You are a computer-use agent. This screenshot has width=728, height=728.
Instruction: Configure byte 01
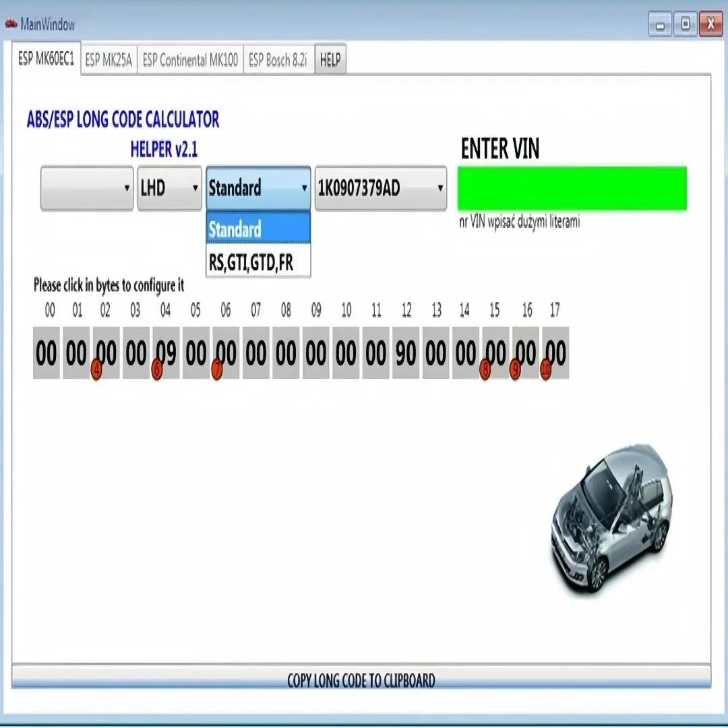tap(76, 353)
